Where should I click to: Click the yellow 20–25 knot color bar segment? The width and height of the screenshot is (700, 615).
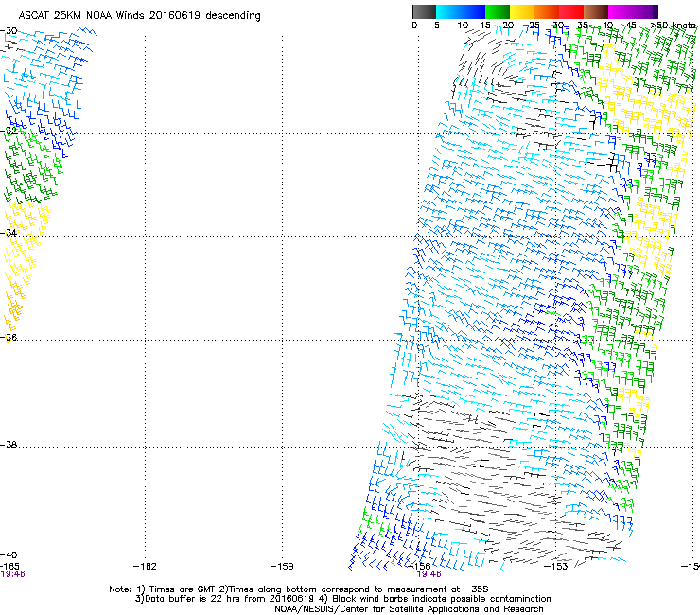(x=522, y=11)
